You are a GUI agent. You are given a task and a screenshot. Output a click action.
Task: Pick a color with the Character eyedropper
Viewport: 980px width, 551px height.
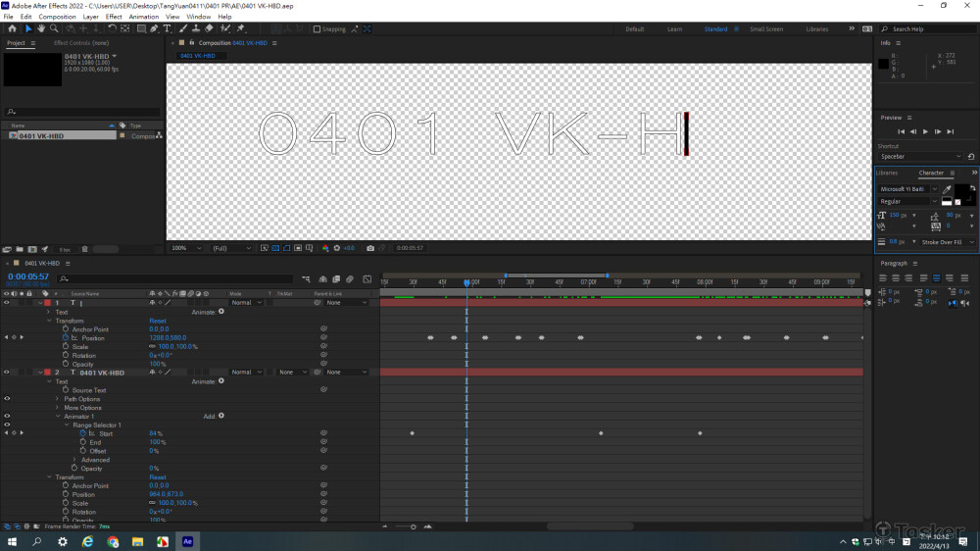(x=948, y=189)
